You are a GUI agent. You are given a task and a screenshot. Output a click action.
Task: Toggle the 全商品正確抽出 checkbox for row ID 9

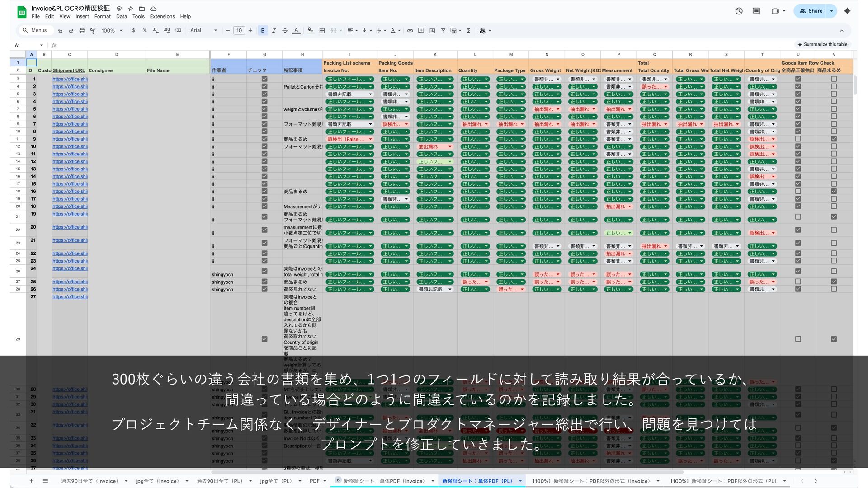(x=798, y=139)
